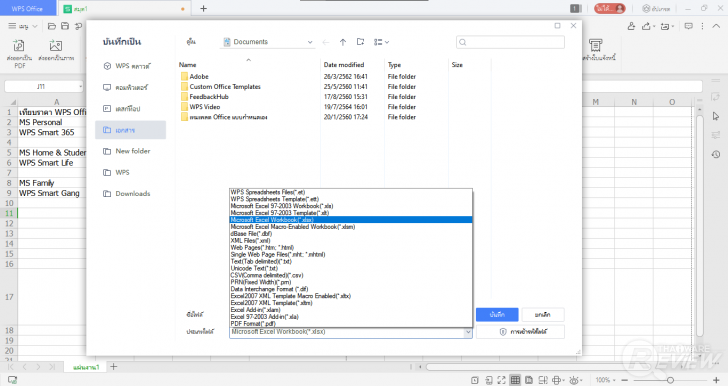The width and height of the screenshot is (728, 386).
Task: Select the Adobe folder
Action: 195,77
